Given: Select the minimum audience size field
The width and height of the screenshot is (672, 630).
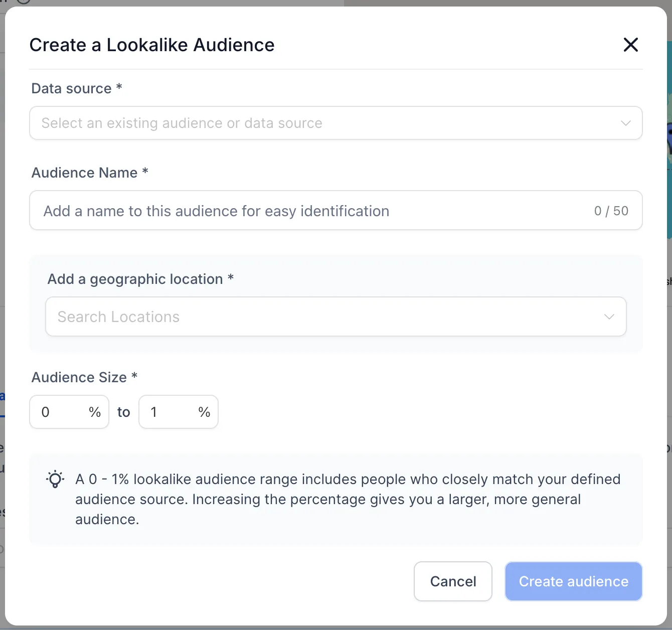Looking at the screenshot, I should tap(69, 412).
